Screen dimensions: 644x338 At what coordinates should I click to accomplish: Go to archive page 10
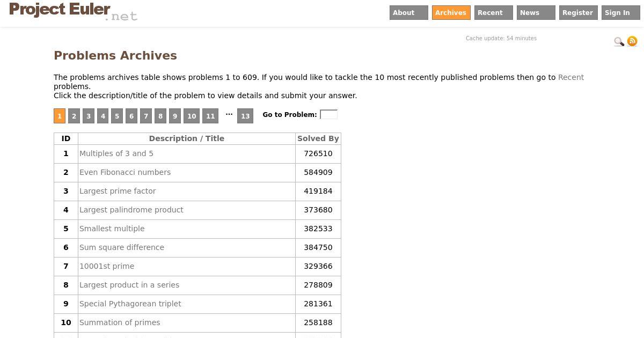coord(192,116)
